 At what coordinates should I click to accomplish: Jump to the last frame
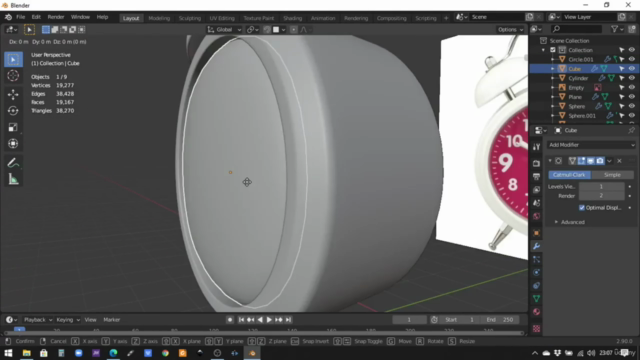[x=289, y=320]
